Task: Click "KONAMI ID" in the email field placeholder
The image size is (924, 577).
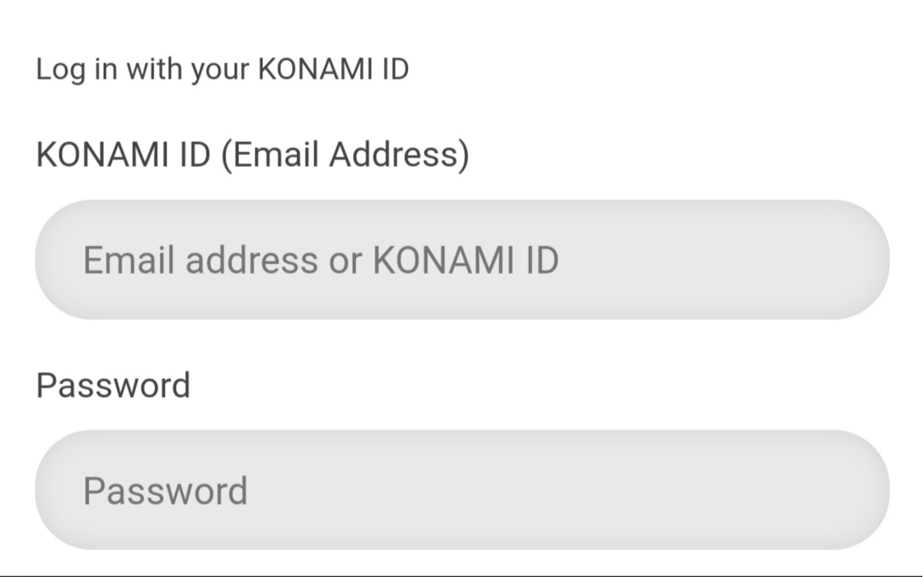Action: click(465, 260)
